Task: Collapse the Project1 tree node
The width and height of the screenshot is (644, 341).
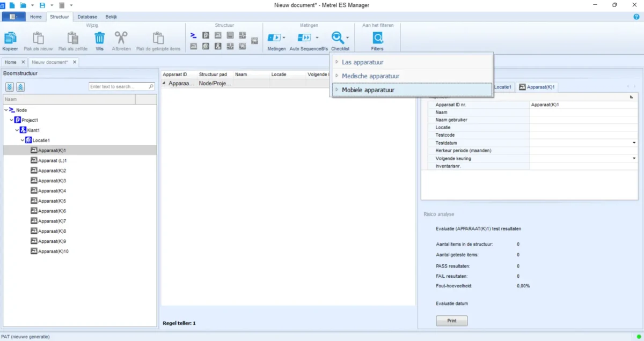Action: tap(12, 120)
